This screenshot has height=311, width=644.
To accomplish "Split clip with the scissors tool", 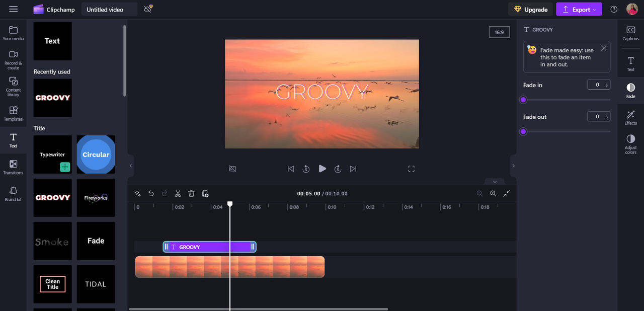I will [x=178, y=193].
